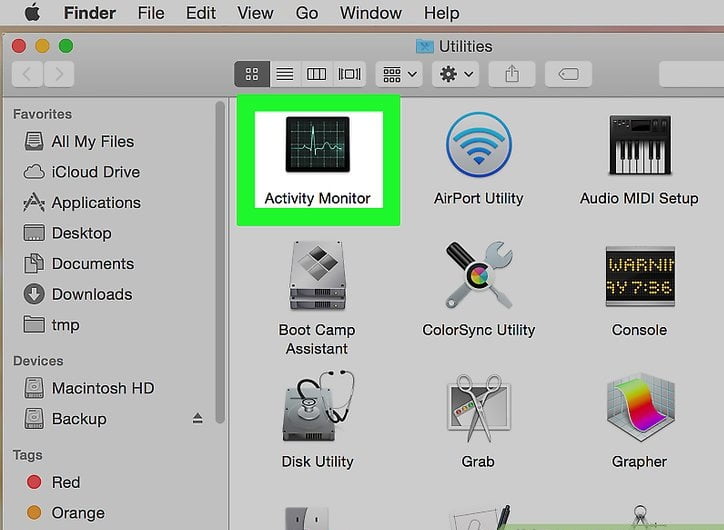Go forward with the right arrow
Screen dimensions: 724x530
point(59,74)
